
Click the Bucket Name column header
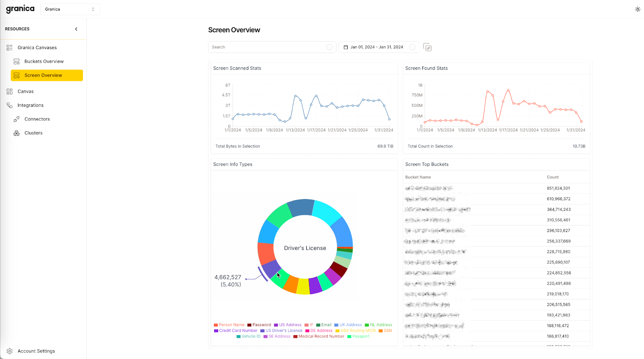pyautogui.click(x=418, y=177)
